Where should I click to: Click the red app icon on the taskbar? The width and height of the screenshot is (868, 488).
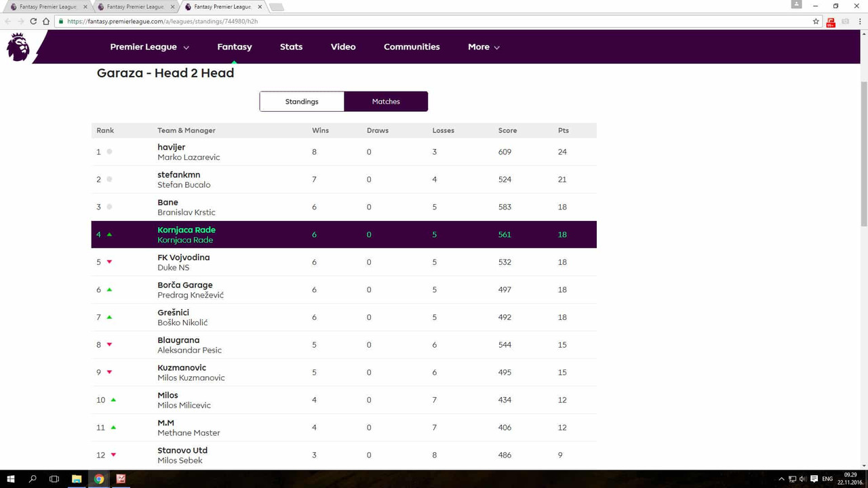point(121,479)
